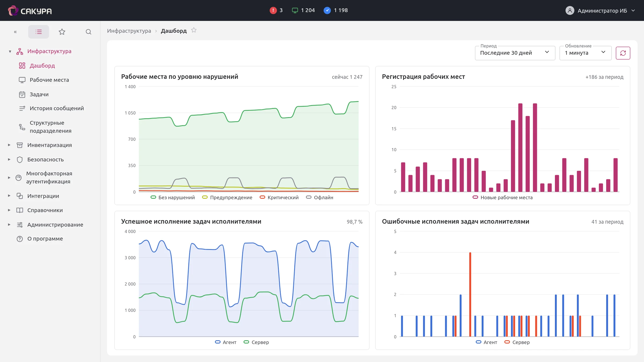This screenshot has height=362, width=644.
Task: Click the 41 за период label
Action: pos(607,222)
